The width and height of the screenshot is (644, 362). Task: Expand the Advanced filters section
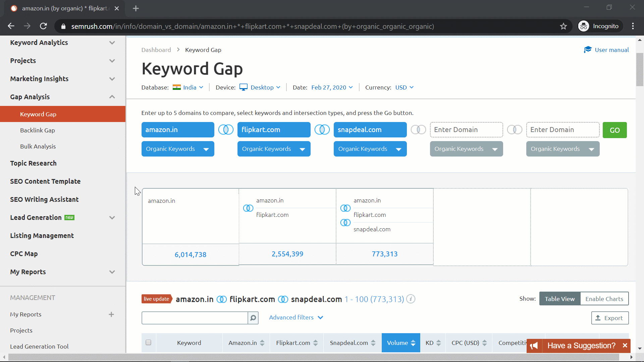296,317
